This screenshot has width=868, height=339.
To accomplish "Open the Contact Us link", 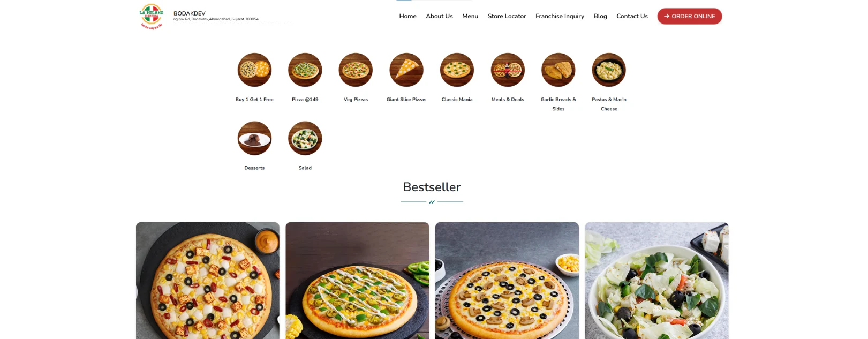I will 632,16.
